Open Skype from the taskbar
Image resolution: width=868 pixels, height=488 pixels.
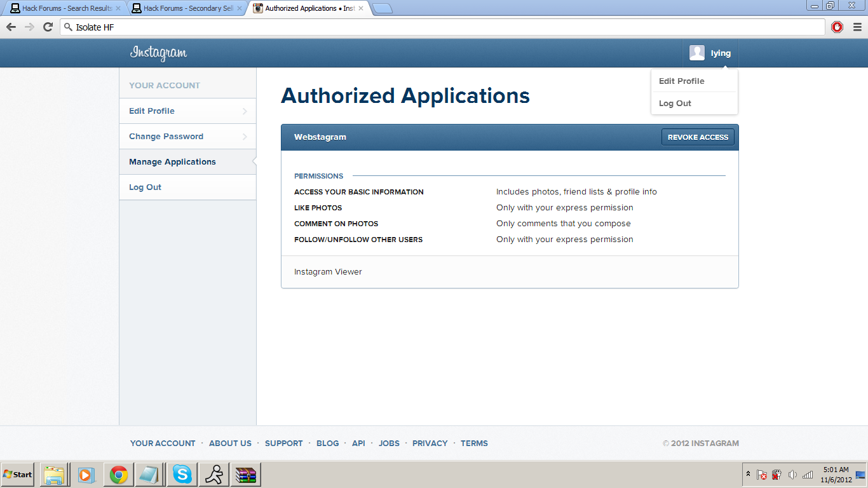point(182,475)
